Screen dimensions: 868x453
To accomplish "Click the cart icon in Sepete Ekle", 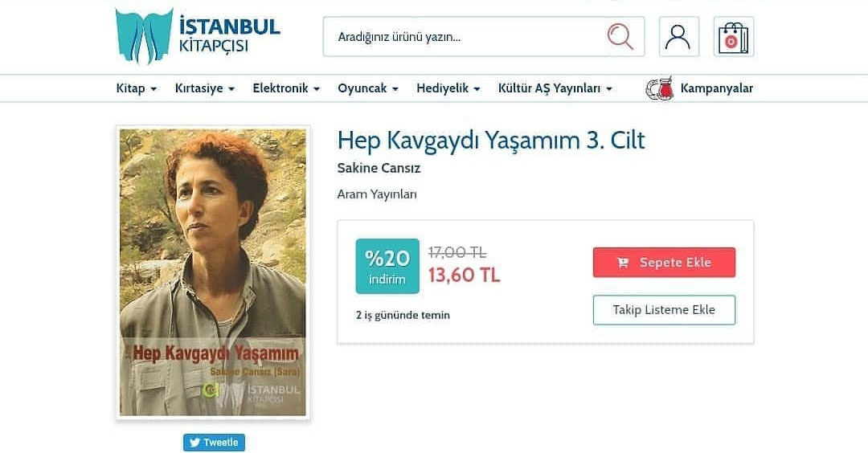I will pyautogui.click(x=623, y=263).
